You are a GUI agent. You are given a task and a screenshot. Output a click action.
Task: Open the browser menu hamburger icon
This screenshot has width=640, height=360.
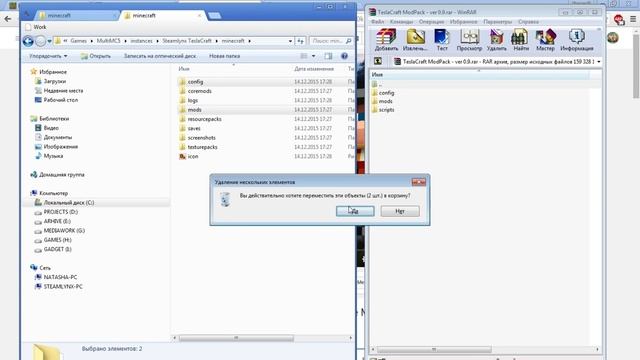[x=633, y=19]
